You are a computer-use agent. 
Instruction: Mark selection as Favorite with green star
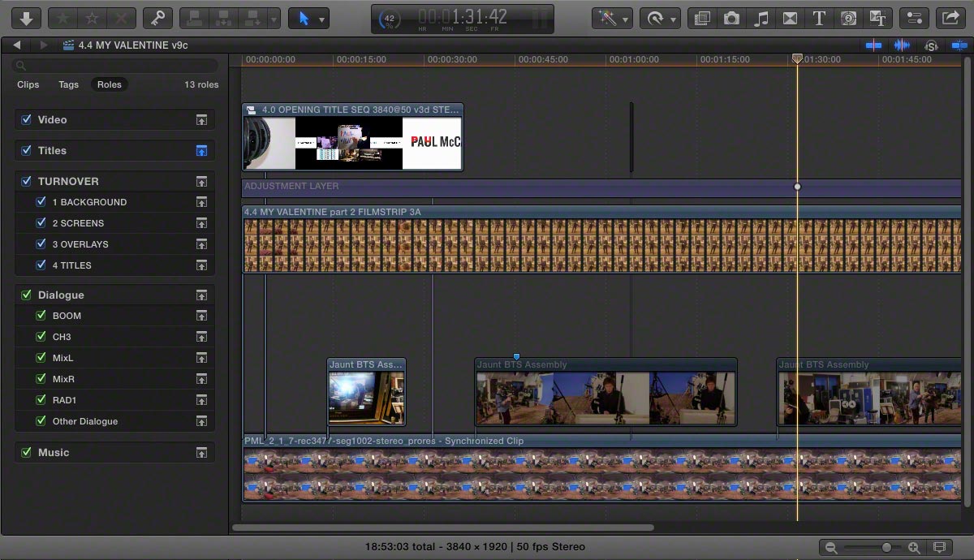click(x=64, y=18)
